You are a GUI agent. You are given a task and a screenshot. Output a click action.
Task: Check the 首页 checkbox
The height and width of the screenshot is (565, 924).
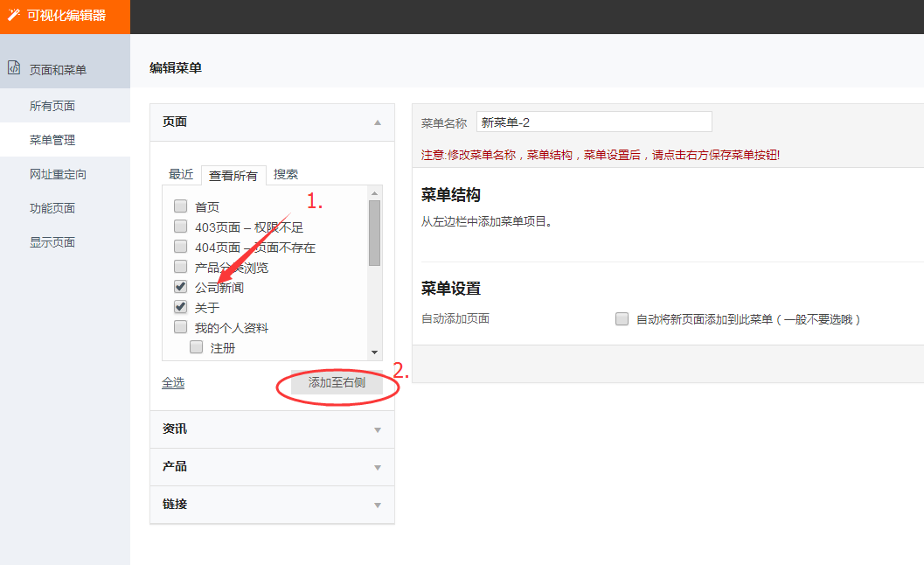tap(180, 206)
